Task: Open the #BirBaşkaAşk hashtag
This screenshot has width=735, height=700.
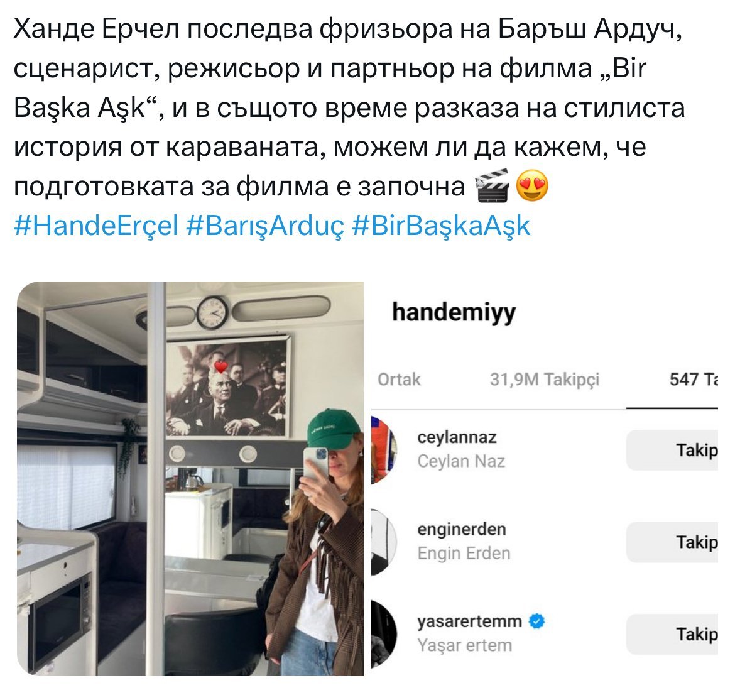Action: (x=441, y=226)
